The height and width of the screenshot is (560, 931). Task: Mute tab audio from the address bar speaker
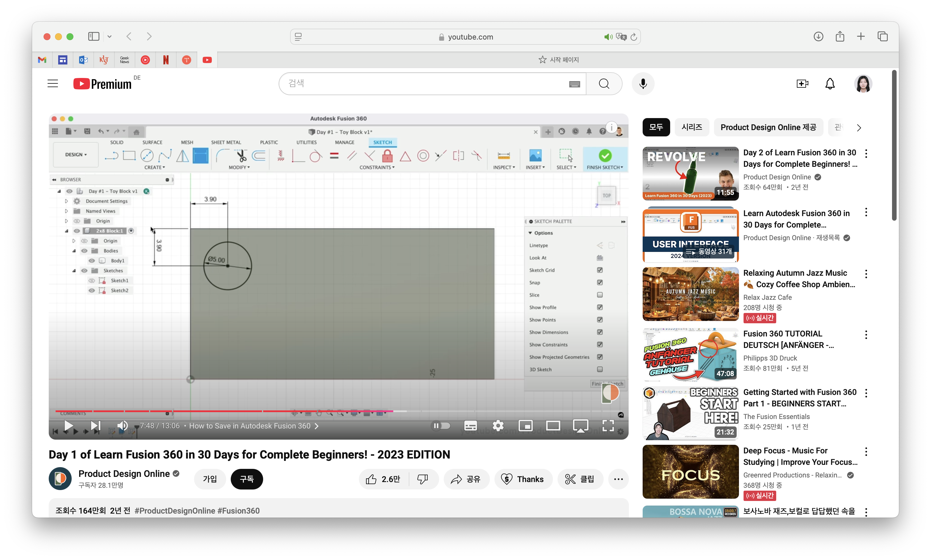(x=608, y=37)
